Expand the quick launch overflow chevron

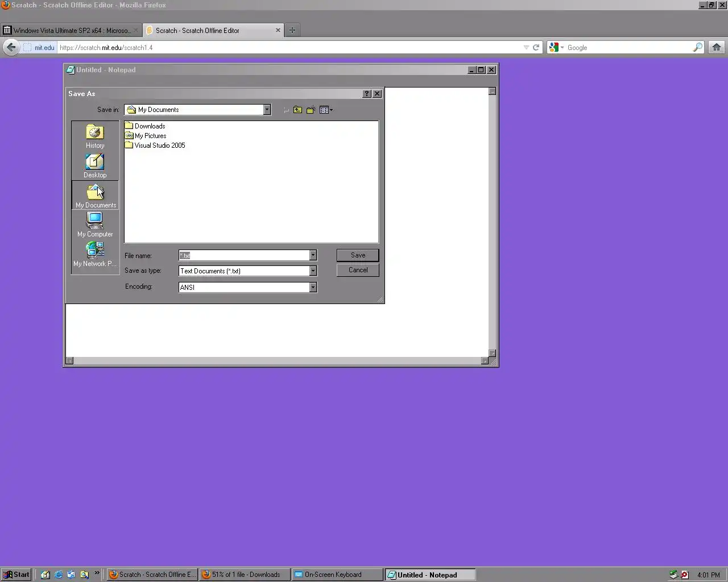(97, 573)
